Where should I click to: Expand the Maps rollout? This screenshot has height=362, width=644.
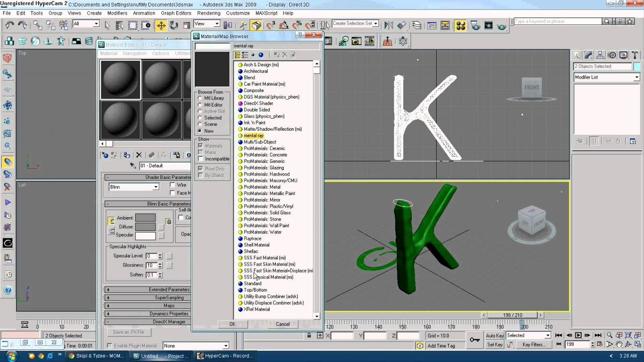[148, 306]
